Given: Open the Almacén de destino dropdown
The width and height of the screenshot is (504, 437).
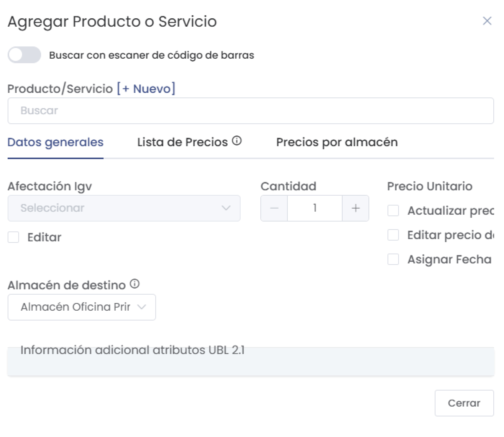Looking at the screenshot, I should (82, 307).
